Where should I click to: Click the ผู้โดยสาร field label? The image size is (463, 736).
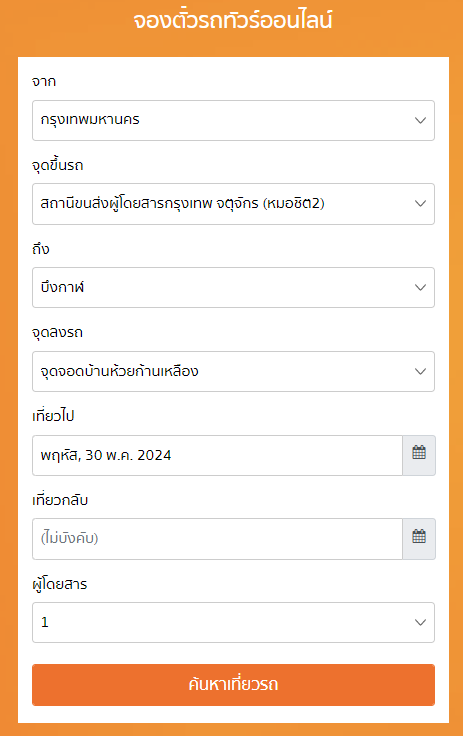click(x=60, y=584)
